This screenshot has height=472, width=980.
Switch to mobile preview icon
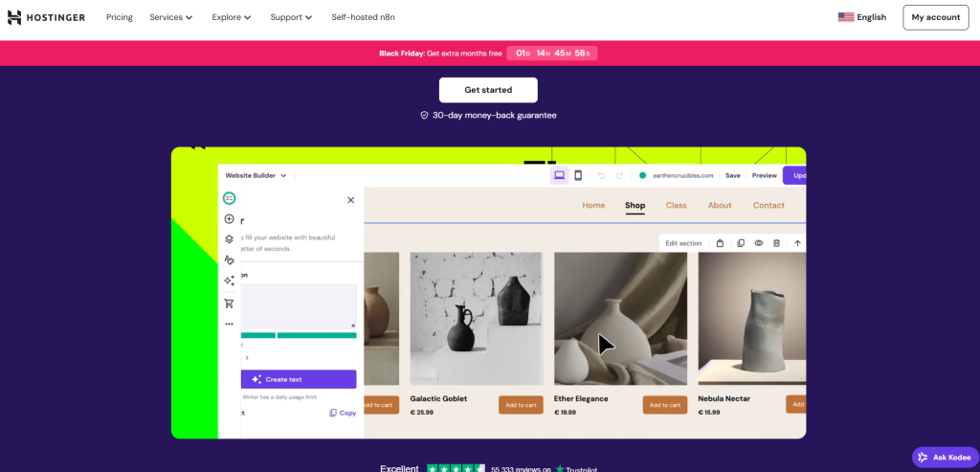578,175
